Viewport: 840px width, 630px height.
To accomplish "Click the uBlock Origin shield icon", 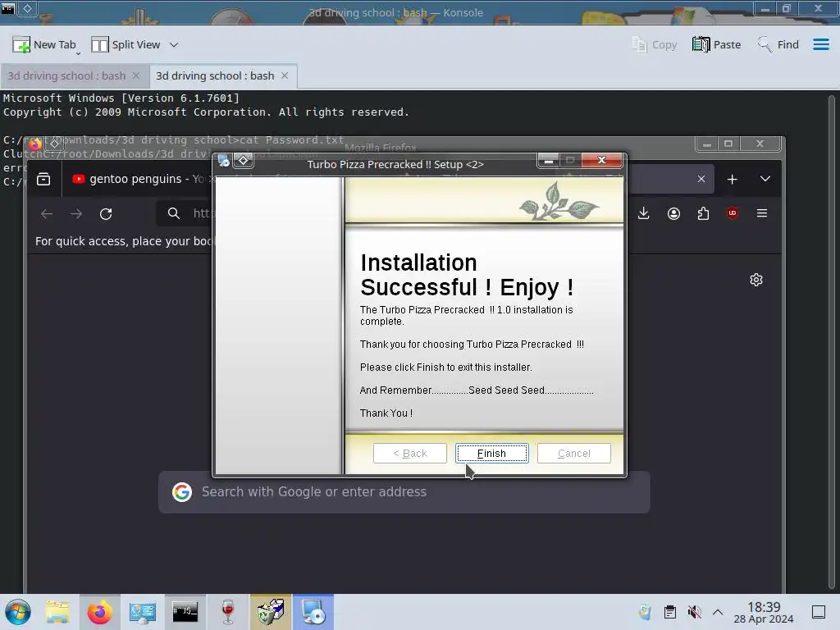I will pos(733,214).
